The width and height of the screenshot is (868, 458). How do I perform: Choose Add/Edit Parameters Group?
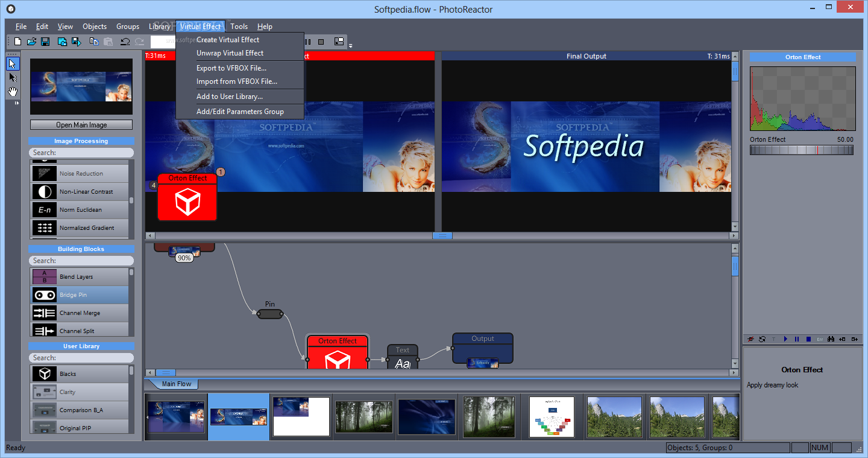(240, 111)
